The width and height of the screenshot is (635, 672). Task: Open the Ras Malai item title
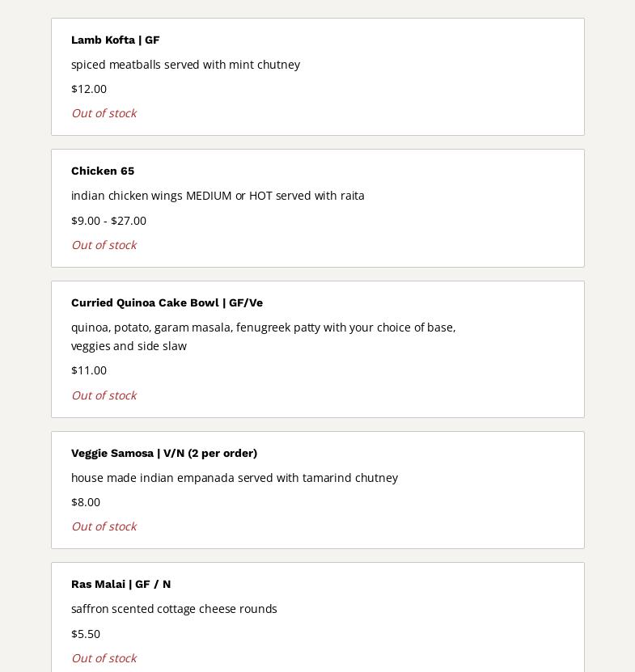(121, 584)
